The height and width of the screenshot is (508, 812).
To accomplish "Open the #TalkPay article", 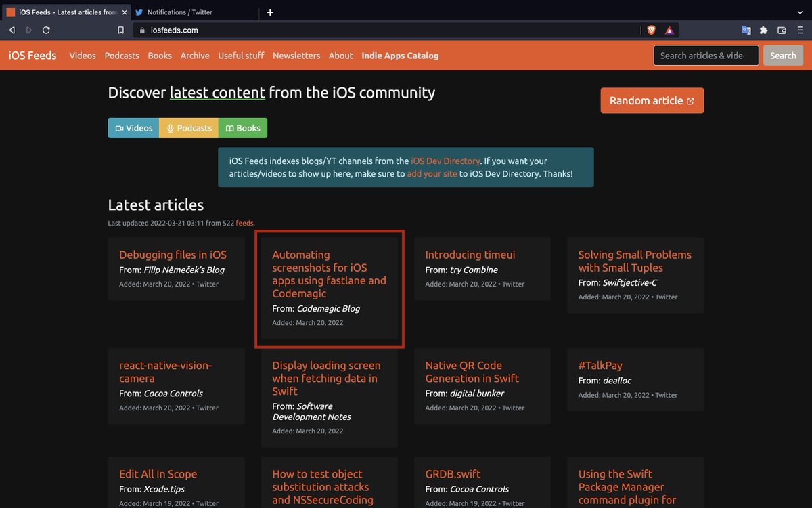I will 600,365.
